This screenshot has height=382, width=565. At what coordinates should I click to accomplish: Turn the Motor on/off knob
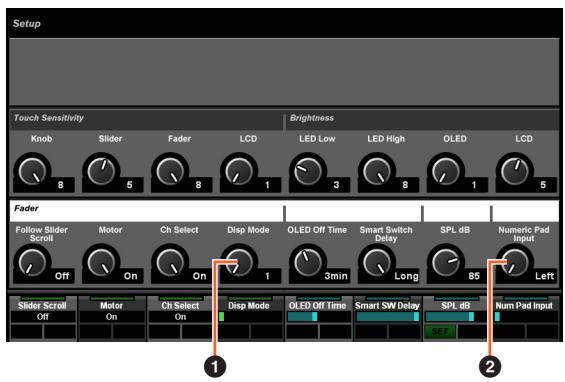[x=101, y=262]
